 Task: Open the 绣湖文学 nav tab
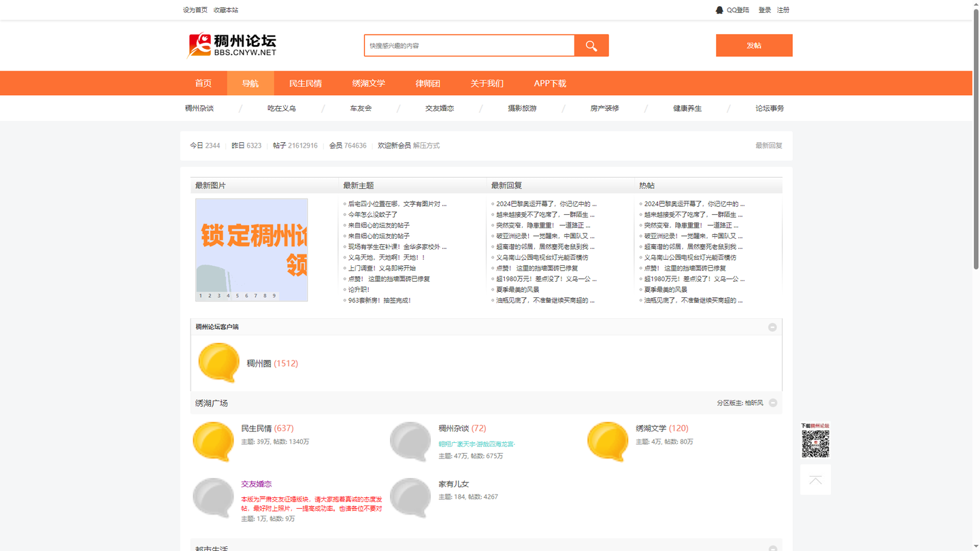click(369, 83)
